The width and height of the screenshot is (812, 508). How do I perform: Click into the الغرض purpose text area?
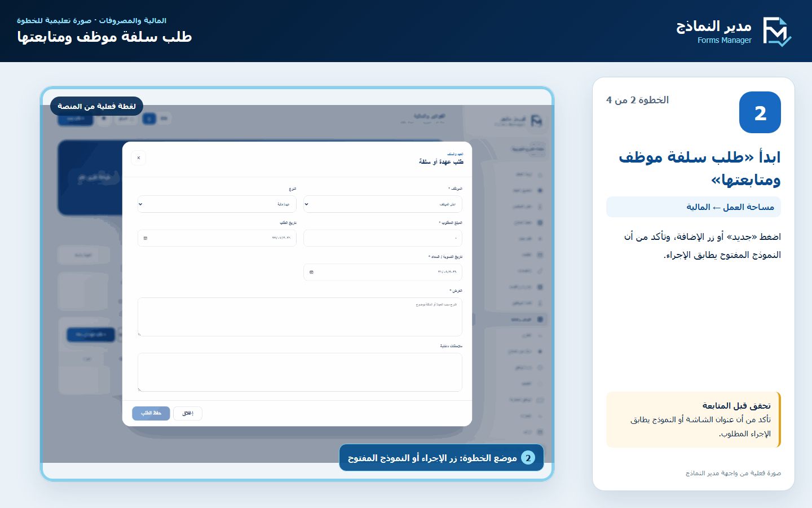pos(300,317)
